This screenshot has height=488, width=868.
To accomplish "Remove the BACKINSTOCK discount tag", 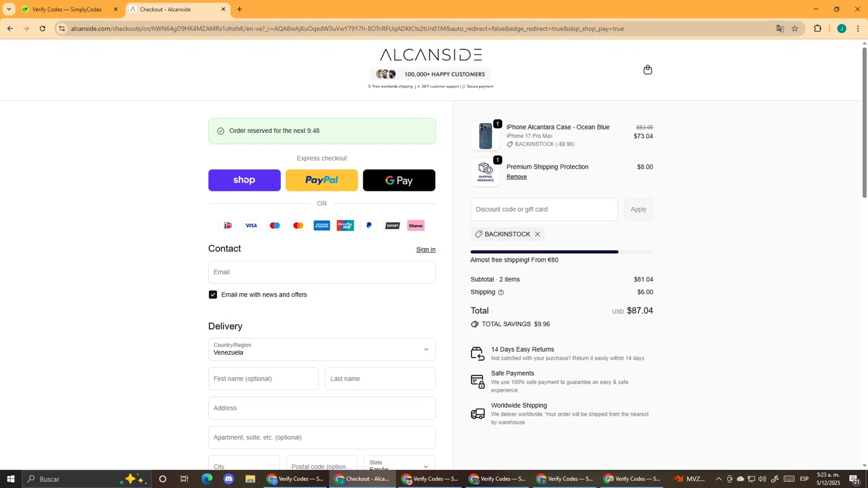I will pos(538,234).
